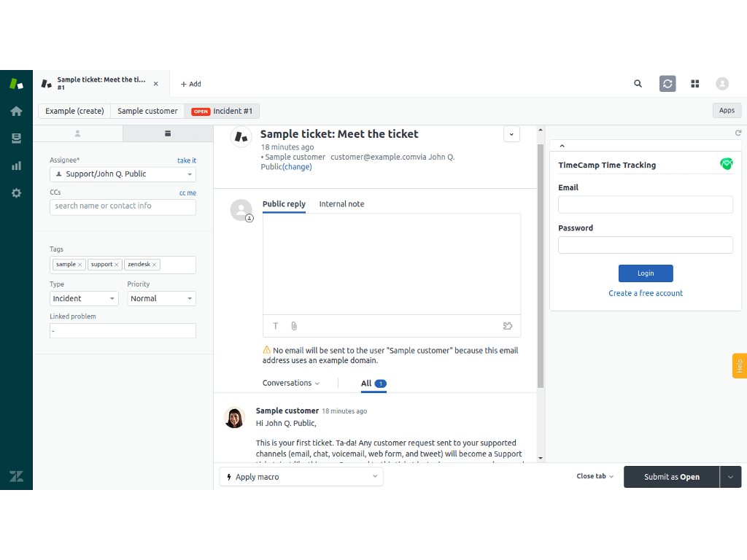747x560 pixels.
Task: Open the Zendesk products grid icon
Action: (x=695, y=84)
